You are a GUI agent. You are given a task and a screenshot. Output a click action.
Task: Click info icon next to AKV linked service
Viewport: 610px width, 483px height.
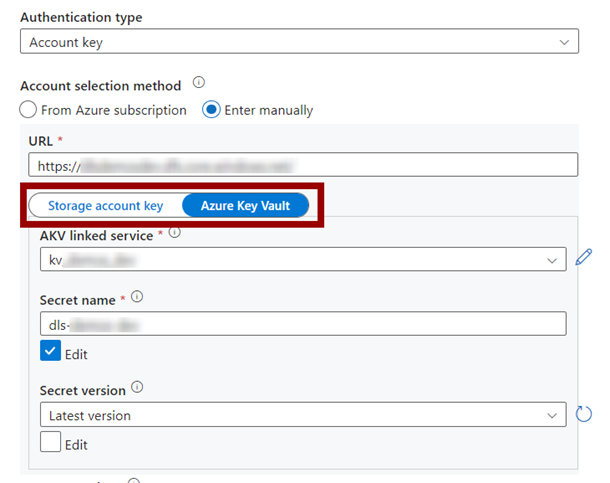click(175, 233)
